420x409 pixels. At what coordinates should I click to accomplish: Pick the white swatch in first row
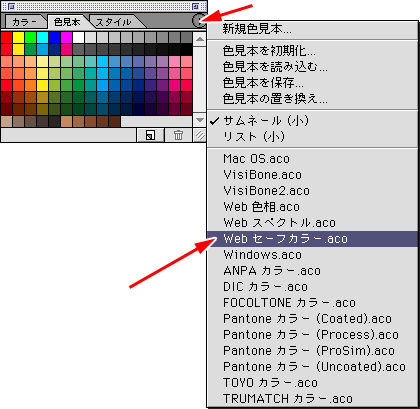click(x=78, y=38)
